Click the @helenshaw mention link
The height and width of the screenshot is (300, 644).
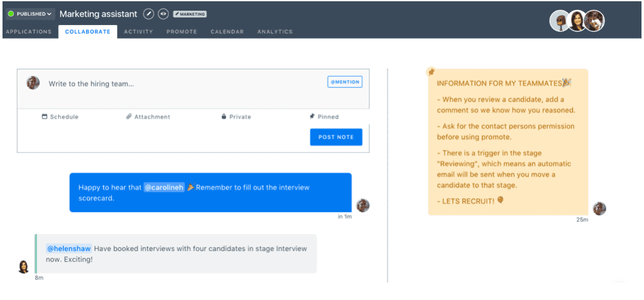click(68, 249)
